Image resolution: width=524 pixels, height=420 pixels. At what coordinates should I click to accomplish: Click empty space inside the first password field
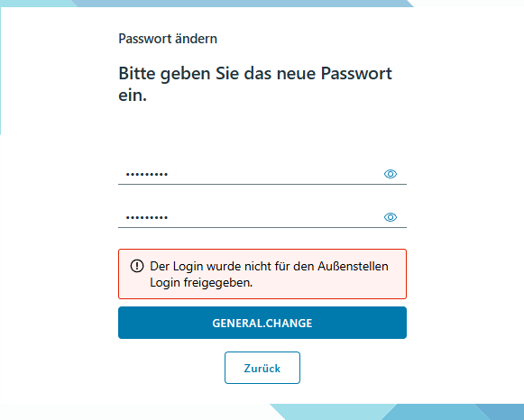tap(274, 174)
